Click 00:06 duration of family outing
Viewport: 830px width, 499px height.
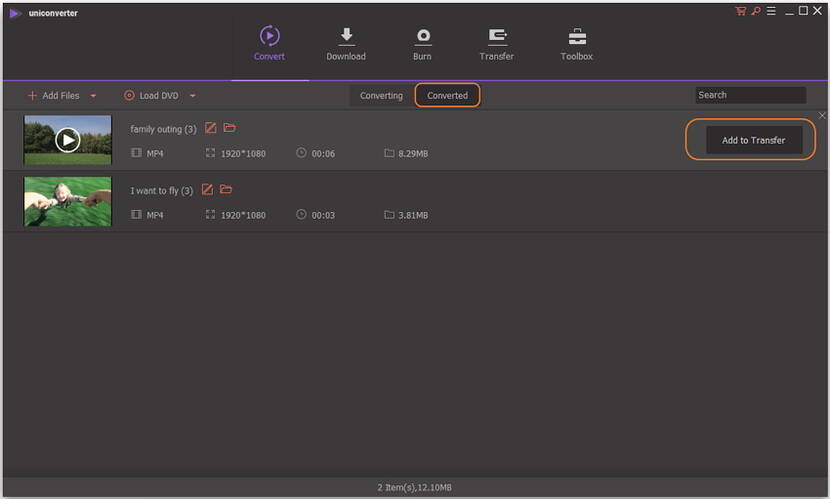click(x=323, y=154)
